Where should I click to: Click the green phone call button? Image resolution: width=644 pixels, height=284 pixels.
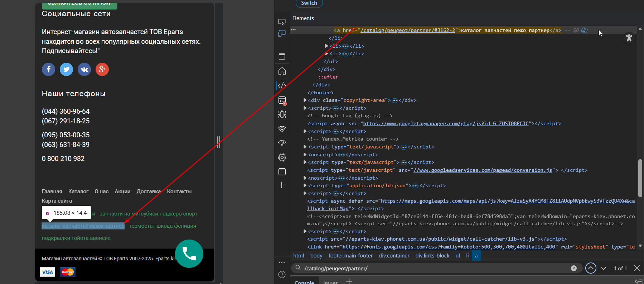tap(189, 254)
